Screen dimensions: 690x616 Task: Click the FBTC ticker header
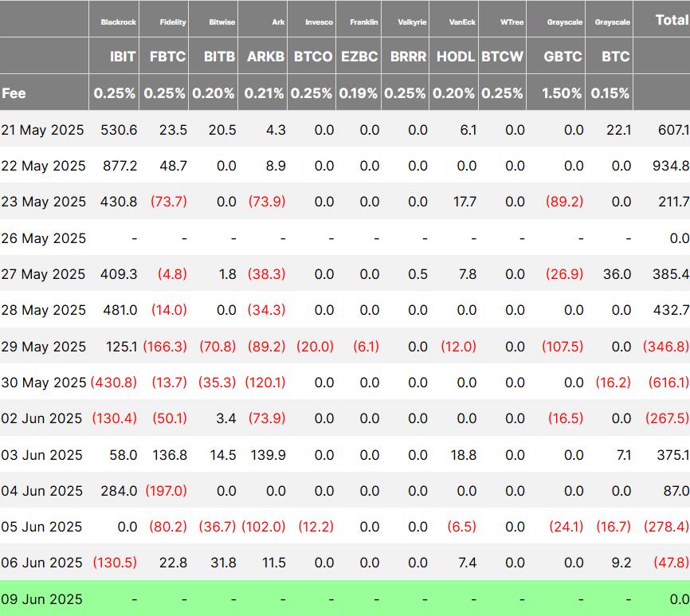pos(167,57)
